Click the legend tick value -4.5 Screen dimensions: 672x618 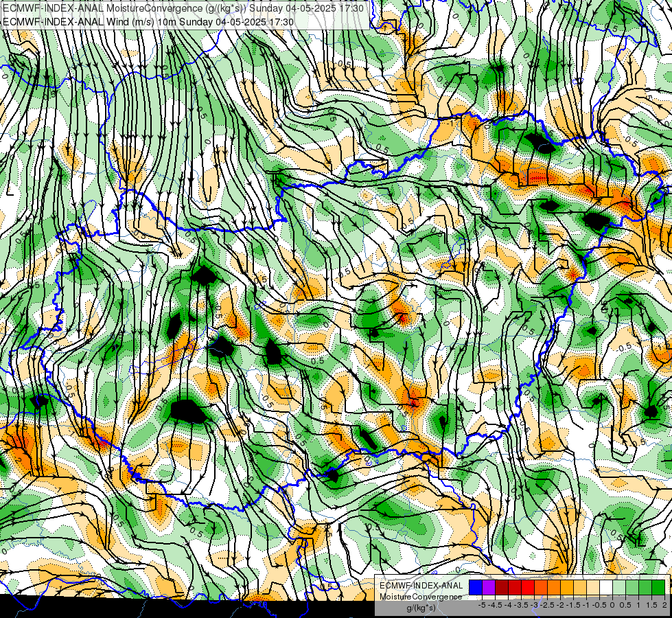point(495,605)
